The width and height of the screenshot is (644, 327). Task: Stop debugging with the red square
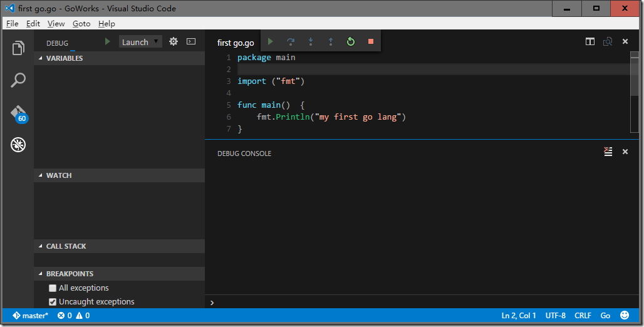[370, 42]
